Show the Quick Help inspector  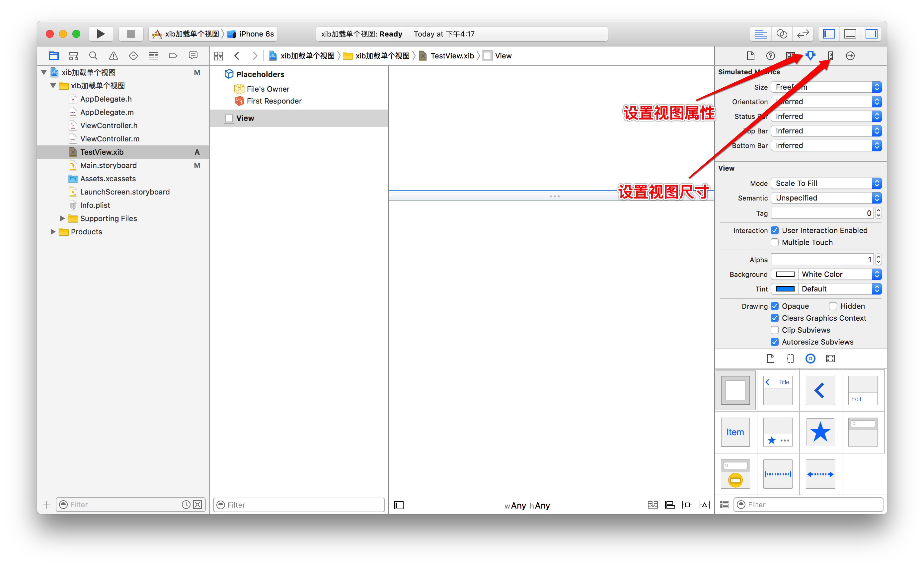pos(770,56)
